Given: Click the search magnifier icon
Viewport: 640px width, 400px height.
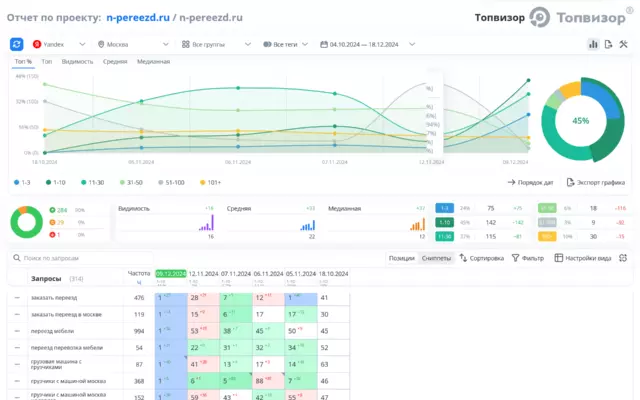Looking at the screenshot, I should coord(17,258).
